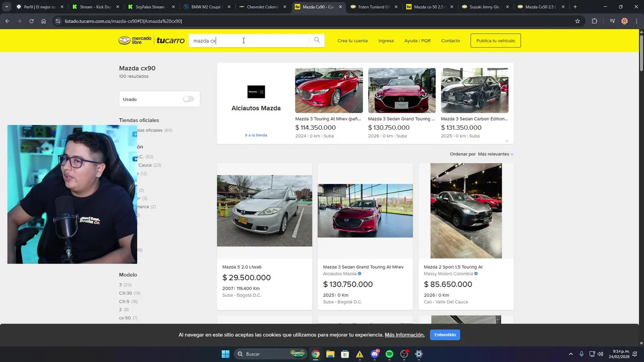Screen dimensions: 644x362
Task: Open the settings gear app in the taskbar
Action: (x=419, y=354)
